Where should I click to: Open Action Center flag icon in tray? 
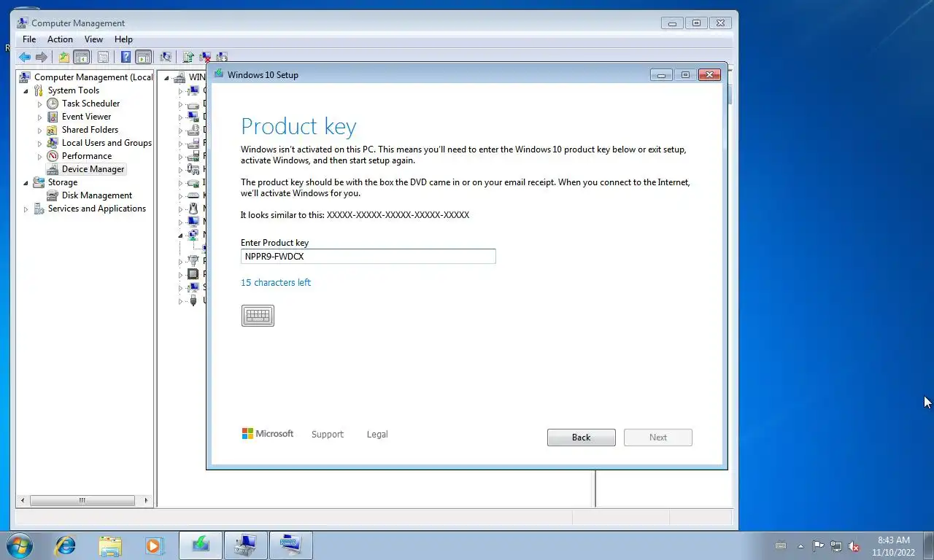[818, 546]
